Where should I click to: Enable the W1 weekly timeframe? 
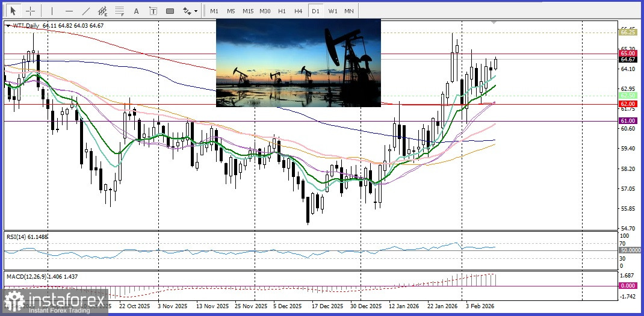(332, 11)
